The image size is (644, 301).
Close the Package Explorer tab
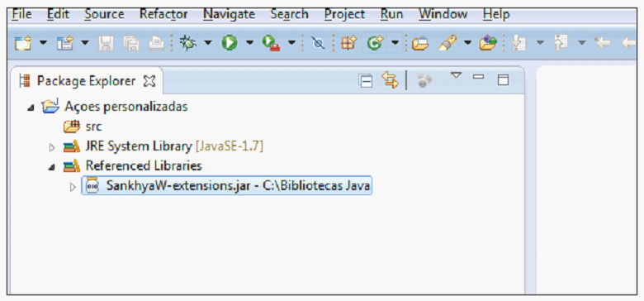pos(149,81)
